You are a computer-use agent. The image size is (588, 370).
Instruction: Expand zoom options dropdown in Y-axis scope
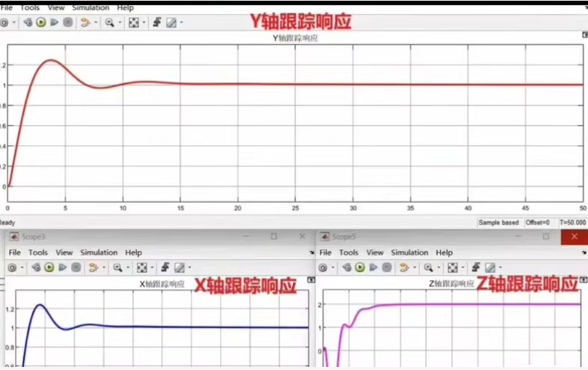[120, 22]
